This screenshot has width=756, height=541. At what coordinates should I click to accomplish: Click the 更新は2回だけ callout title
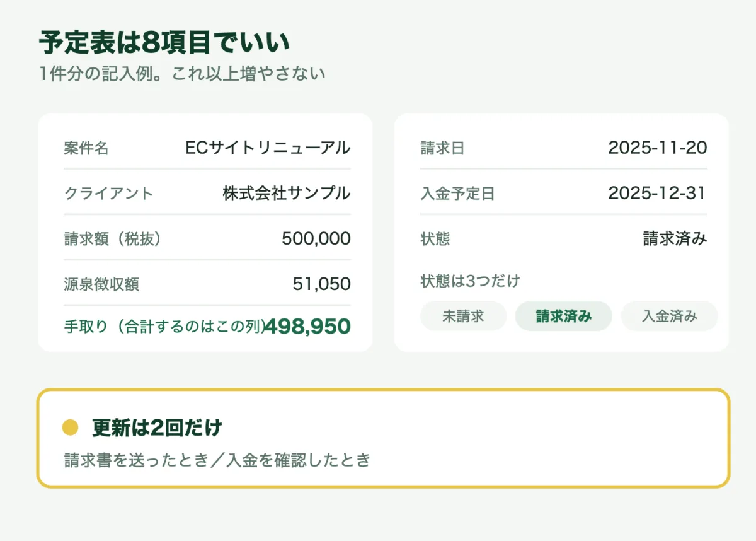(157, 428)
